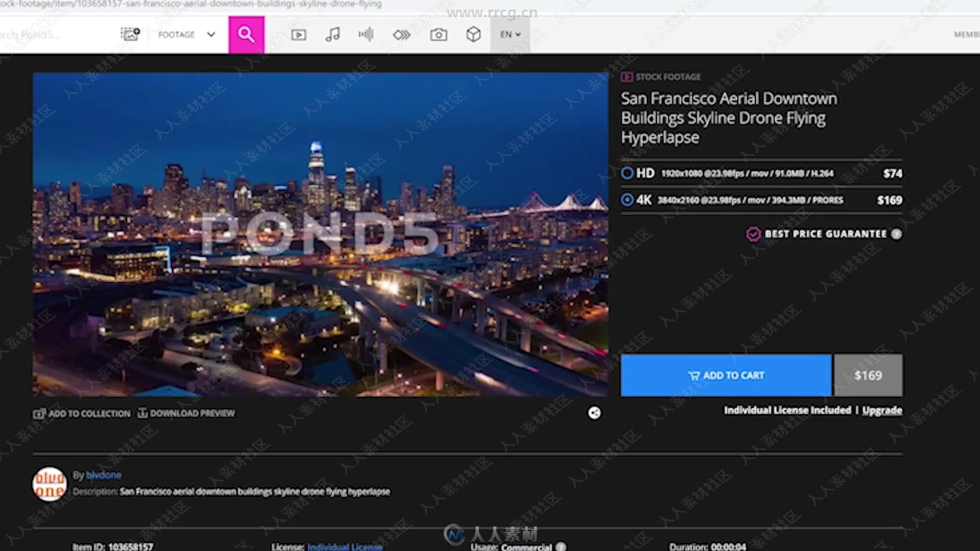Select the 4K resolution radio button
Image resolution: width=980 pixels, height=551 pixels.
627,200
